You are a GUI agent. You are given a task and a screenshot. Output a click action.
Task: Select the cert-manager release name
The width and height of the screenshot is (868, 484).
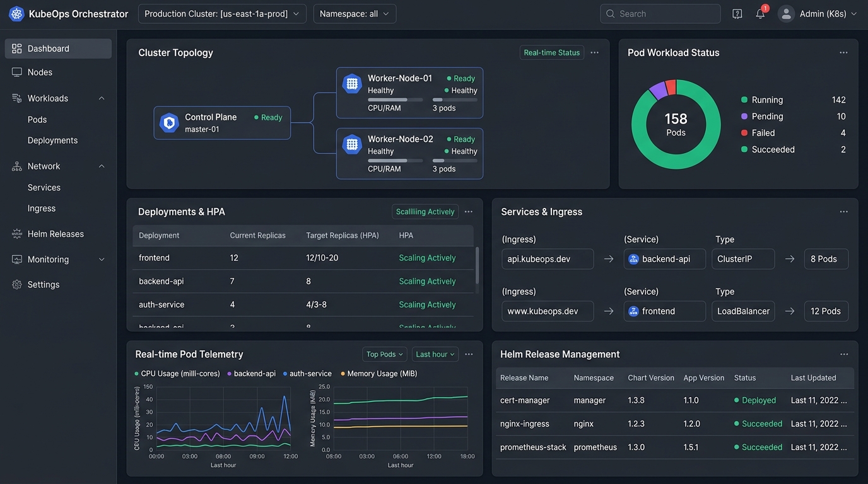(525, 400)
